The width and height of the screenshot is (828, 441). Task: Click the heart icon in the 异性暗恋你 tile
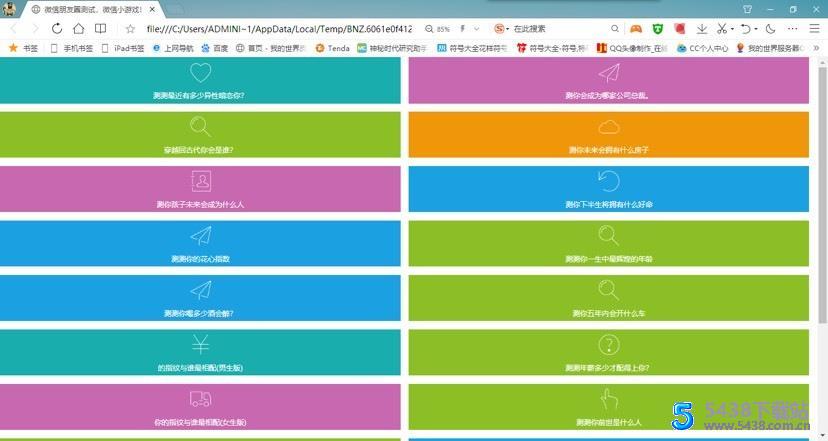tap(200, 72)
